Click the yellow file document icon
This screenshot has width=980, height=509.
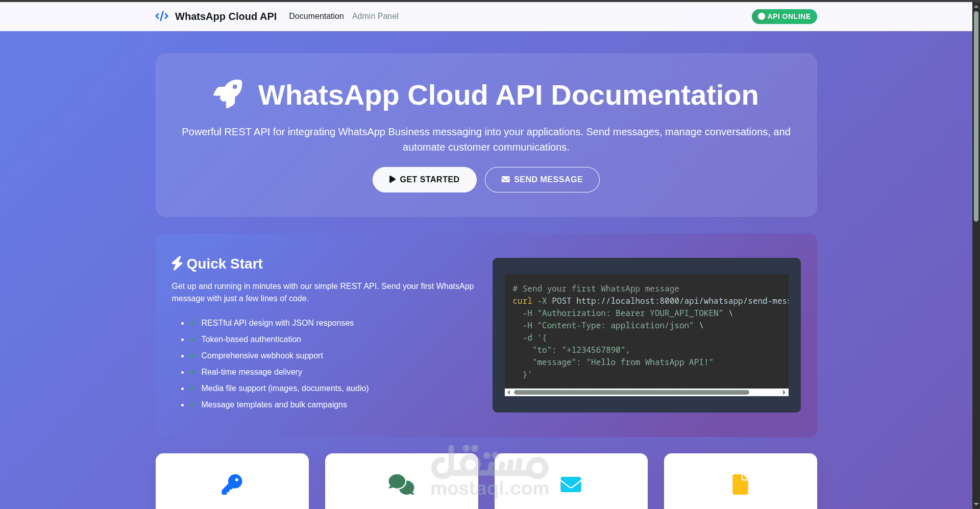pos(740,484)
